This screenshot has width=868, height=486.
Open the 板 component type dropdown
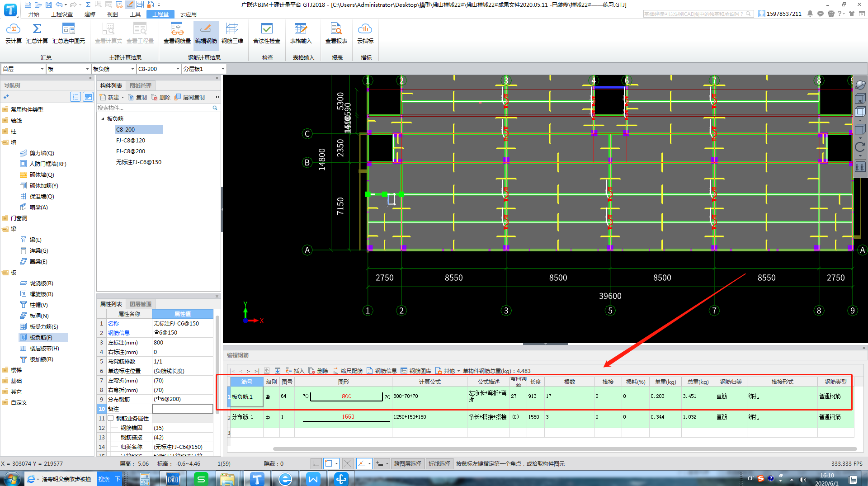point(68,69)
